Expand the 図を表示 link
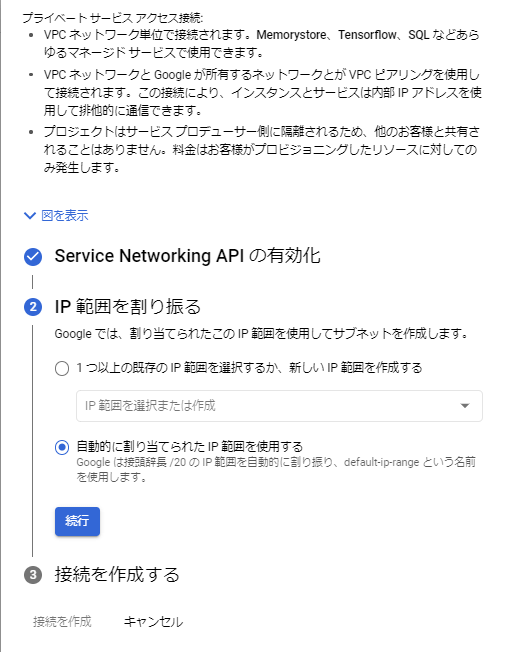 point(65,215)
